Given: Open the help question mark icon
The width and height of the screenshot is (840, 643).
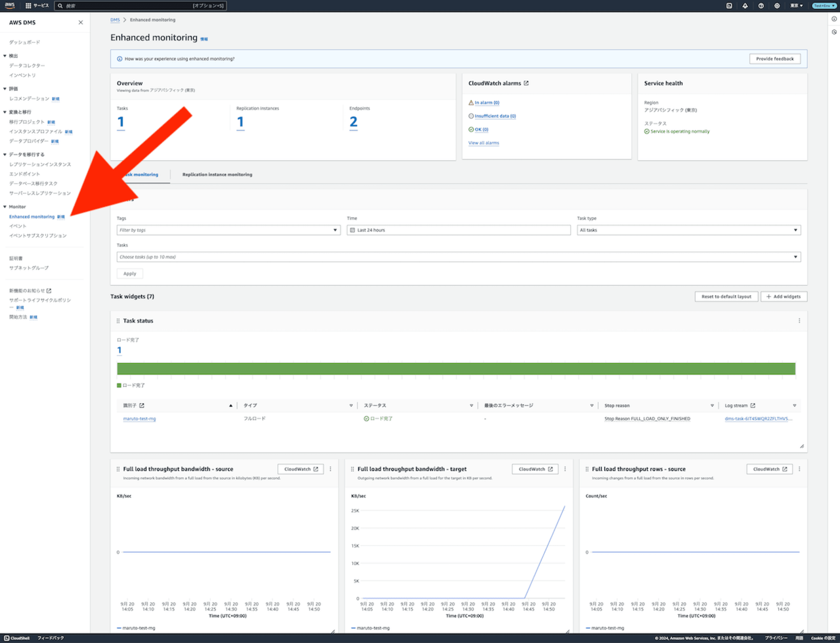Looking at the screenshot, I should click(x=761, y=5).
